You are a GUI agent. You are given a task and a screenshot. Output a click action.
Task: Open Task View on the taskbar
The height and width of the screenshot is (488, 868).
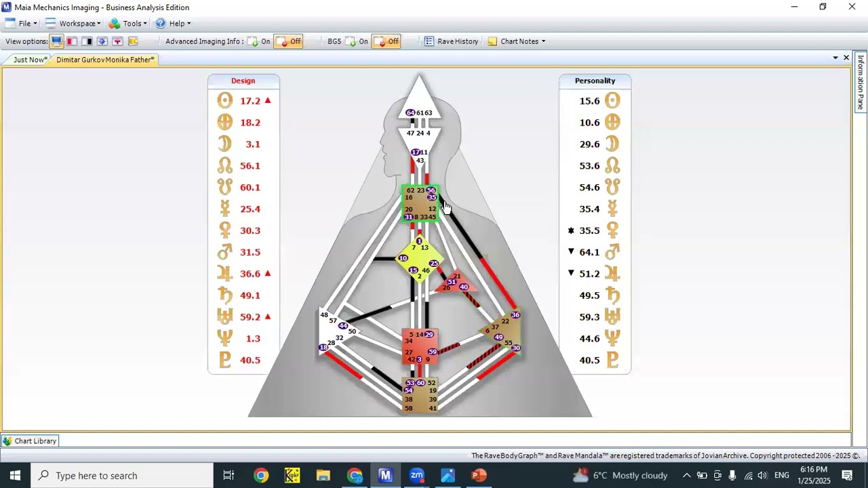point(229,475)
